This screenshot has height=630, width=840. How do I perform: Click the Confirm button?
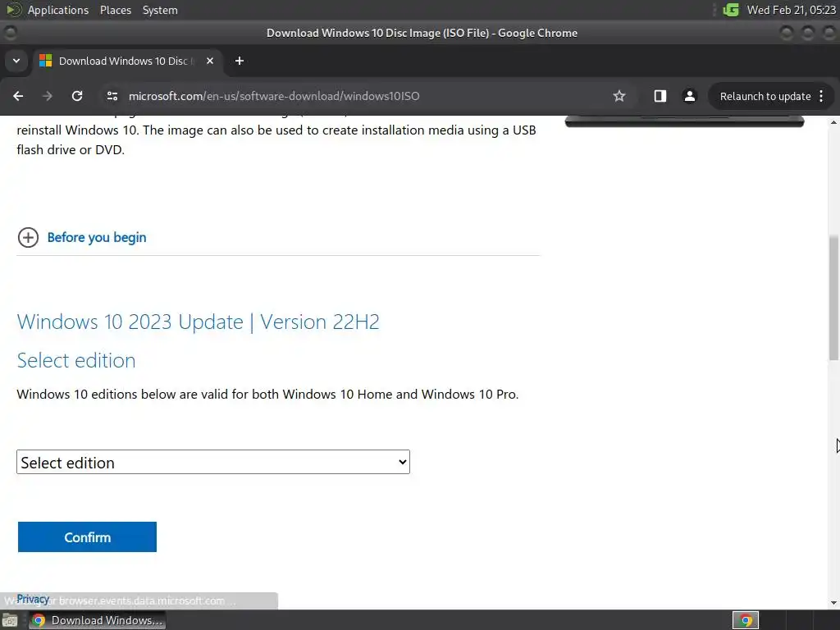[87, 536]
